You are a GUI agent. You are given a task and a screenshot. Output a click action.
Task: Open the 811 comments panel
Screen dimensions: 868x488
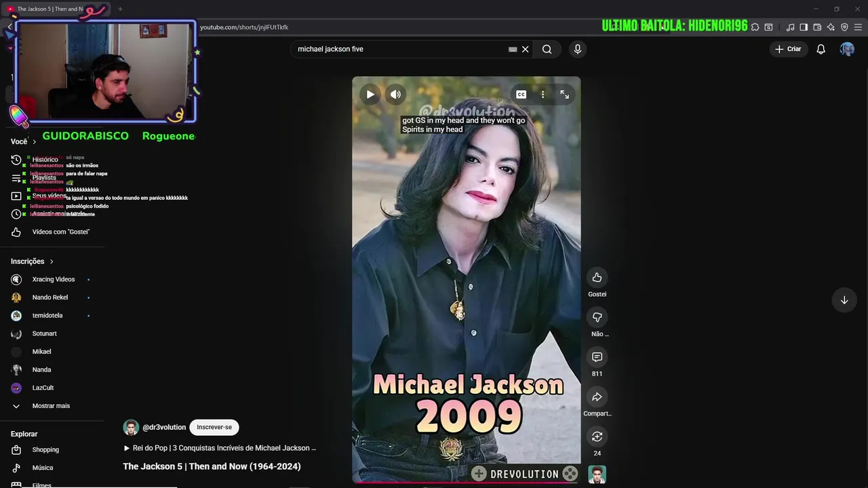597,357
